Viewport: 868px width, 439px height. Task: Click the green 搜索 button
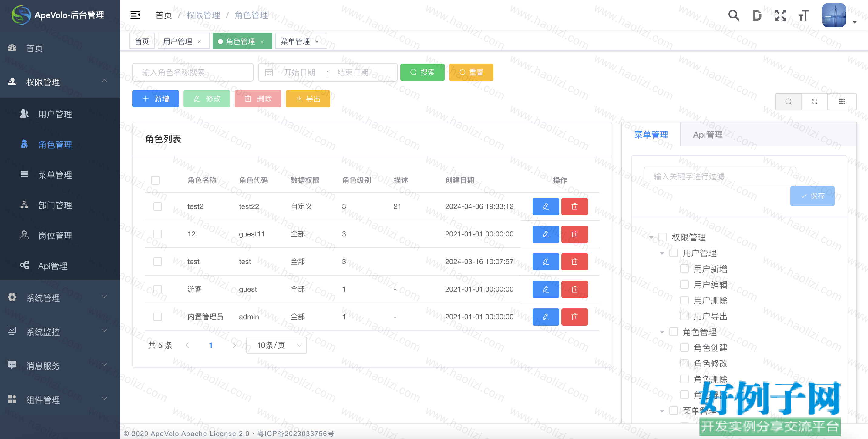click(x=422, y=72)
